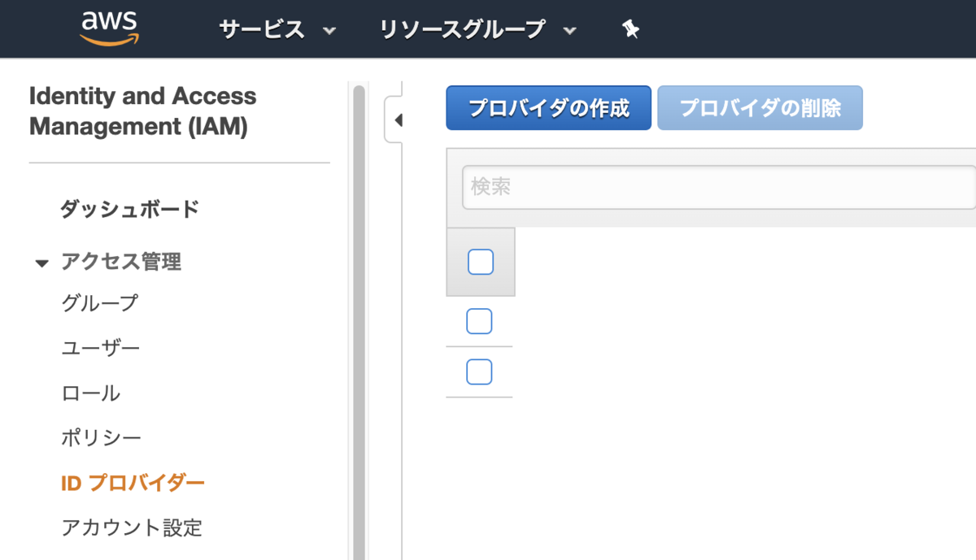Screen dimensions: 976x560
Task: Click the sidebar vertical scrollbar
Action: coord(359,321)
